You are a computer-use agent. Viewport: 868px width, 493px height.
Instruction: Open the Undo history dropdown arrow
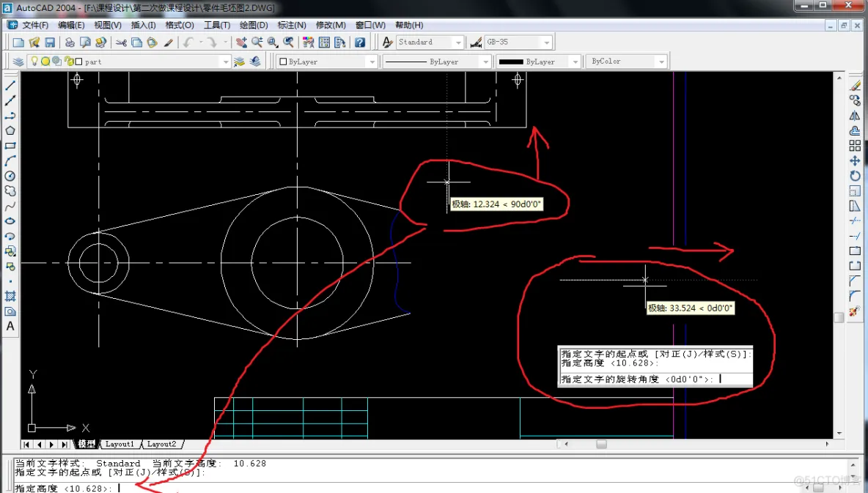pos(200,42)
